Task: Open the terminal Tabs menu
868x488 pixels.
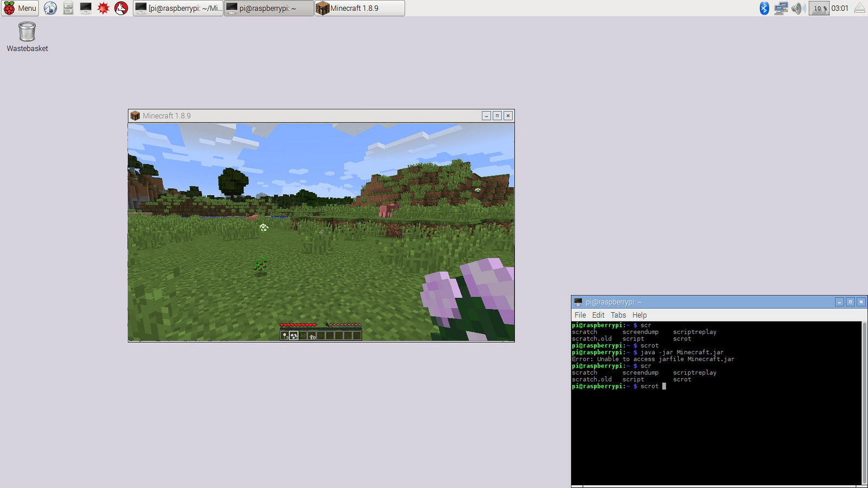Action: (x=618, y=315)
